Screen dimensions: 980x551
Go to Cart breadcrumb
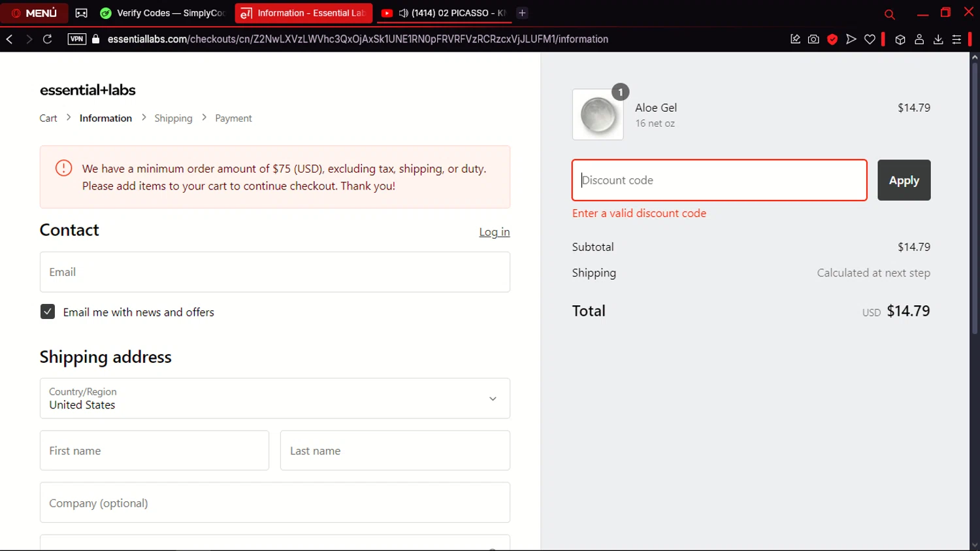tap(48, 118)
